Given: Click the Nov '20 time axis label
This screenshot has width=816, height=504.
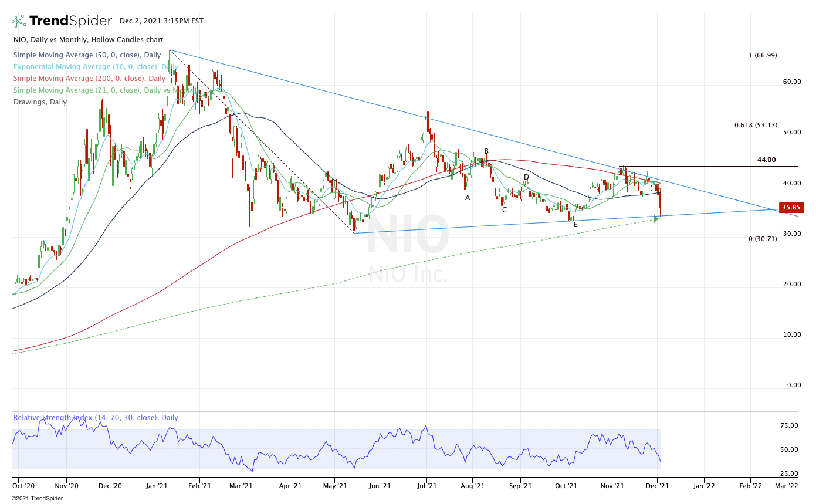Looking at the screenshot, I should (66, 485).
